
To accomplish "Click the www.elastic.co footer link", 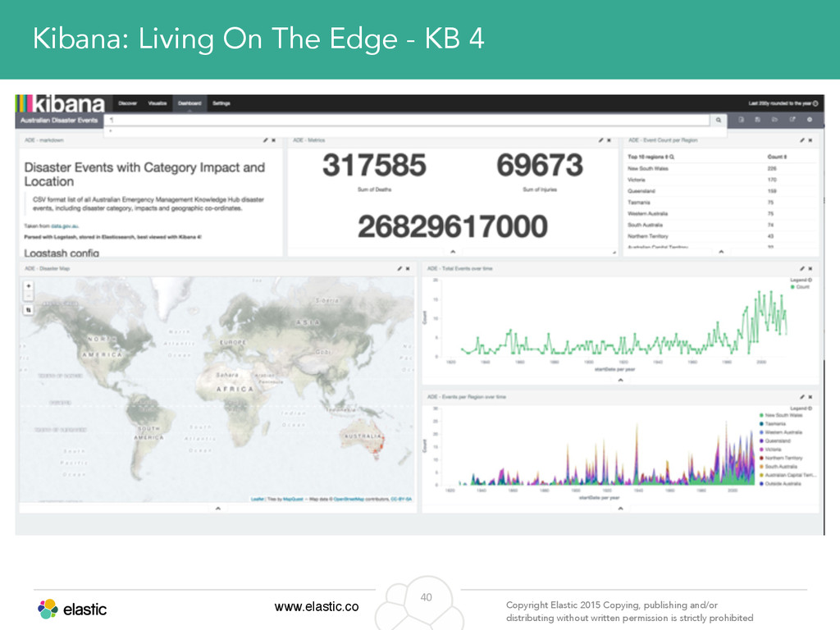I will (317, 606).
